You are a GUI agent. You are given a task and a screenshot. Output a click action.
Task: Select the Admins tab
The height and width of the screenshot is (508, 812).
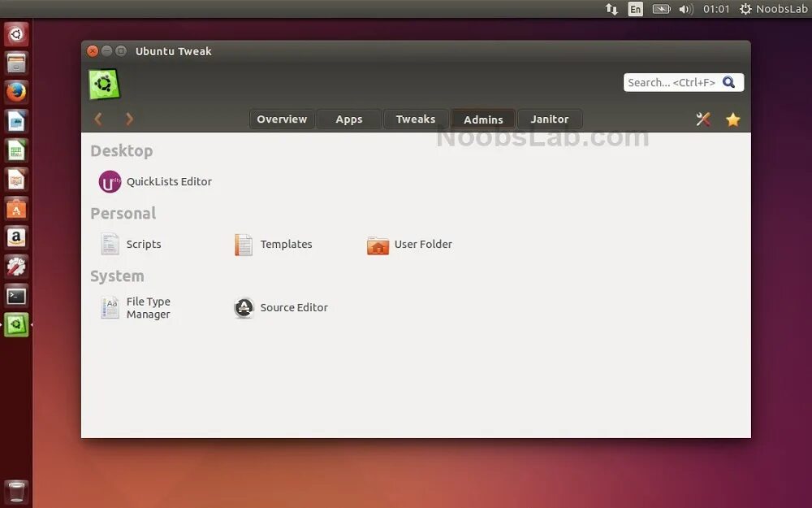[483, 119]
